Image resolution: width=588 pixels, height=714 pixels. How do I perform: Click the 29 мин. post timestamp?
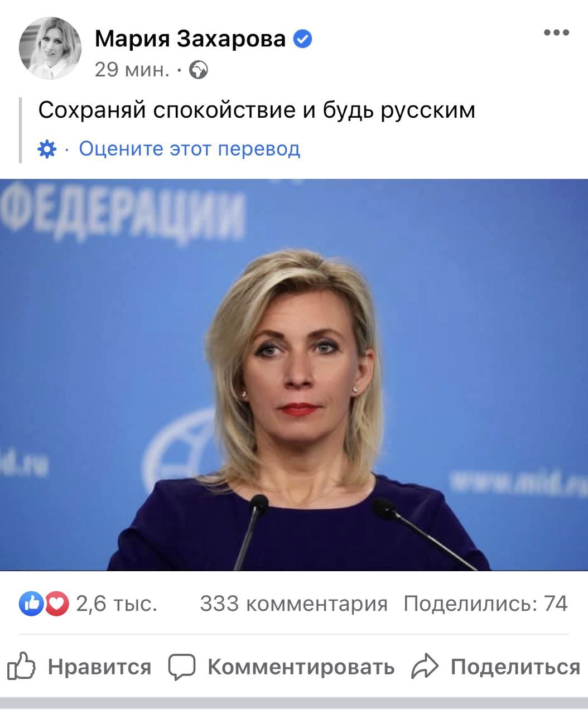point(132,70)
